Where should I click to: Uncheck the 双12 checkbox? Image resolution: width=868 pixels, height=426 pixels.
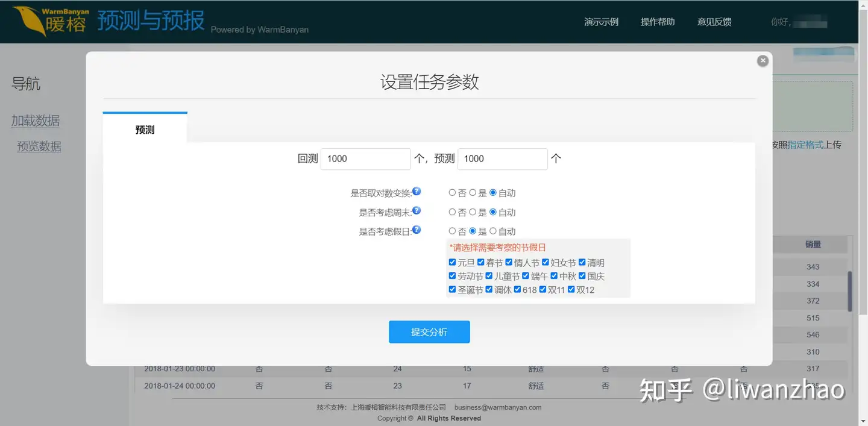571,289
